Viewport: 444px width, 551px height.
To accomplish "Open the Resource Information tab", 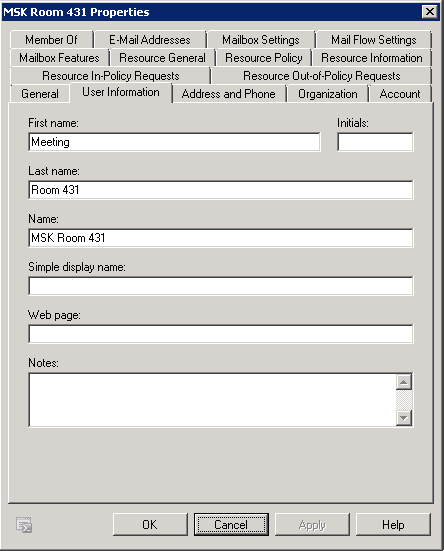I will 372,58.
